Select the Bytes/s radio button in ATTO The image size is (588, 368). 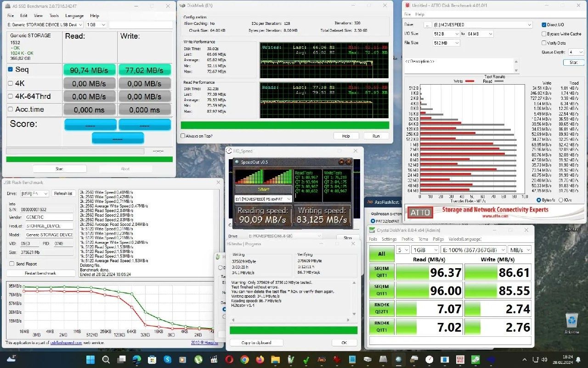coord(539,200)
